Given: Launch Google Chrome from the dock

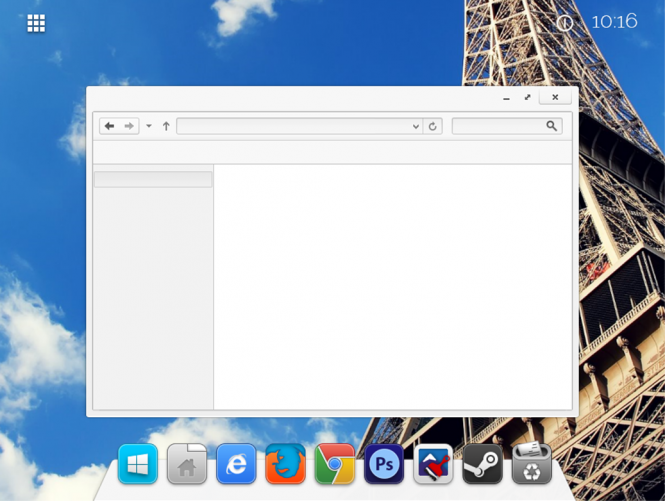Looking at the screenshot, I should (335, 464).
